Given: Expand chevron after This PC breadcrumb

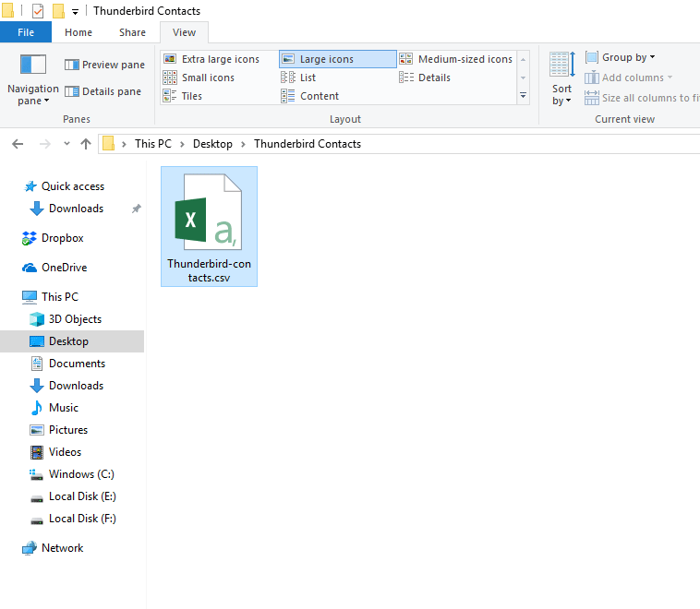Looking at the screenshot, I should pyautogui.click(x=182, y=144).
